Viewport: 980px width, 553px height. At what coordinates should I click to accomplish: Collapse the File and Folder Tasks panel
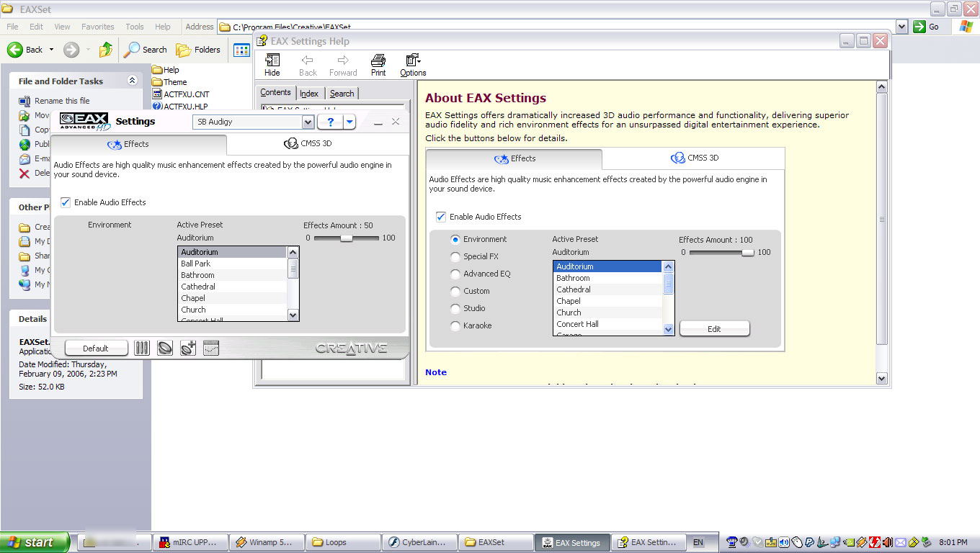[132, 81]
